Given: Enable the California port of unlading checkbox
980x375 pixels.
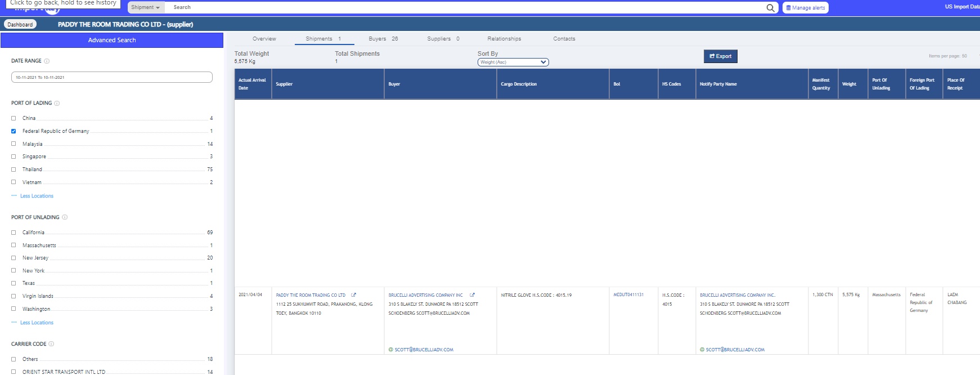Looking at the screenshot, I should 14,233.
